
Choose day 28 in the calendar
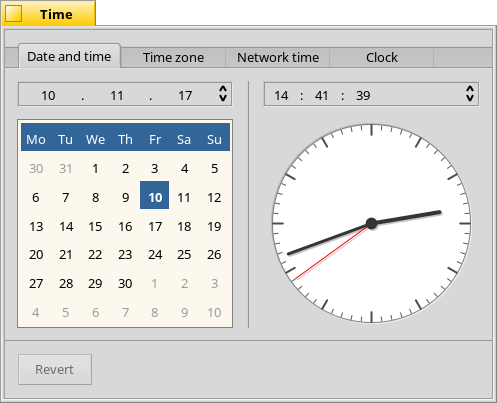coord(66,284)
